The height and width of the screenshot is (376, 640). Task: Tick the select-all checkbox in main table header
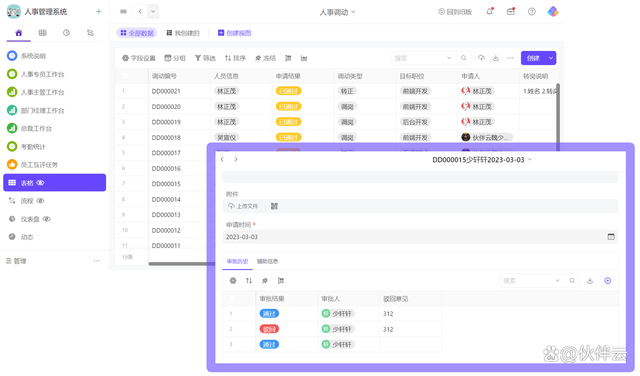(125, 76)
